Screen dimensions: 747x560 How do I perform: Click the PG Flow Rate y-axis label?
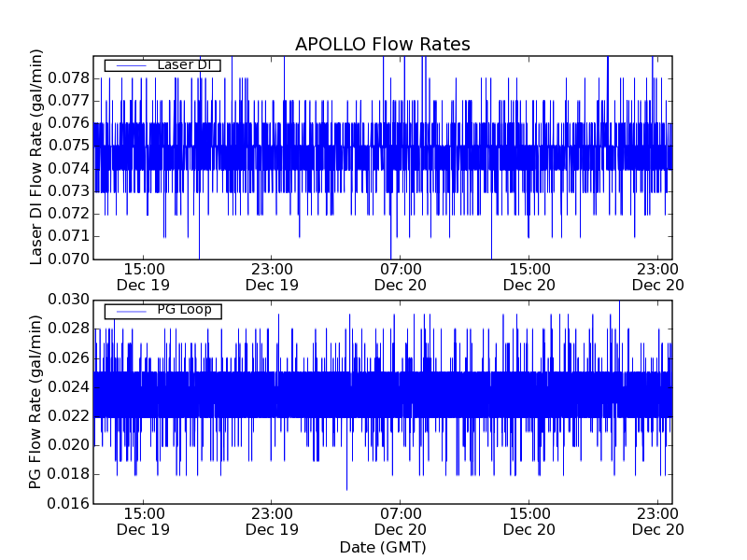(37, 401)
